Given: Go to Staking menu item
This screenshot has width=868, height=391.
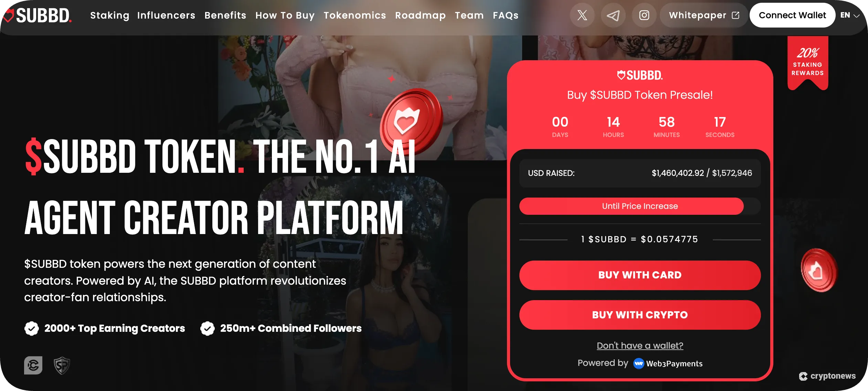Looking at the screenshot, I should (110, 15).
